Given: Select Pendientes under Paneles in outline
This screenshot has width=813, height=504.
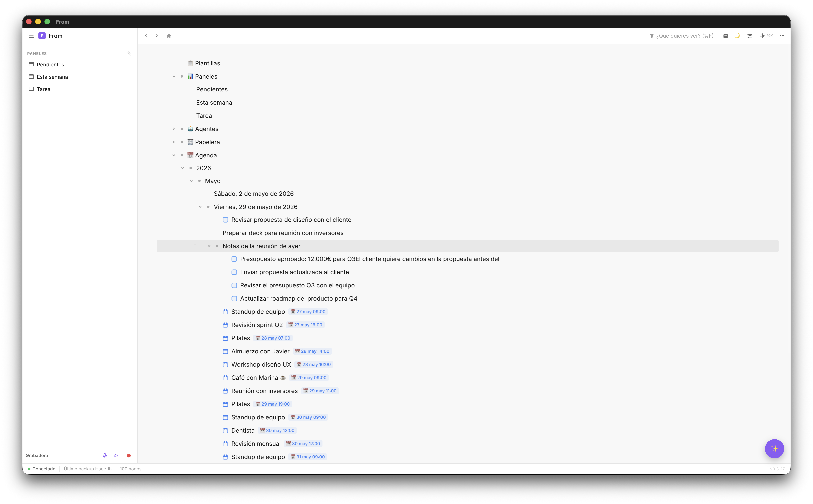Looking at the screenshot, I should [212, 89].
